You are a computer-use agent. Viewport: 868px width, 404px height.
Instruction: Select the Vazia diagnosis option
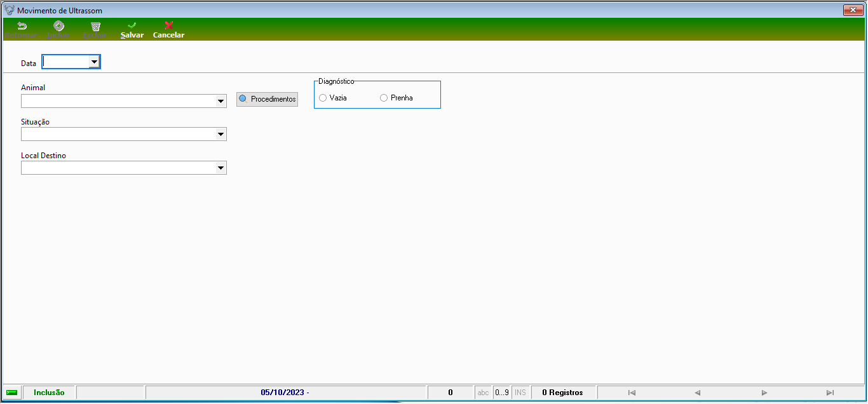click(333, 98)
